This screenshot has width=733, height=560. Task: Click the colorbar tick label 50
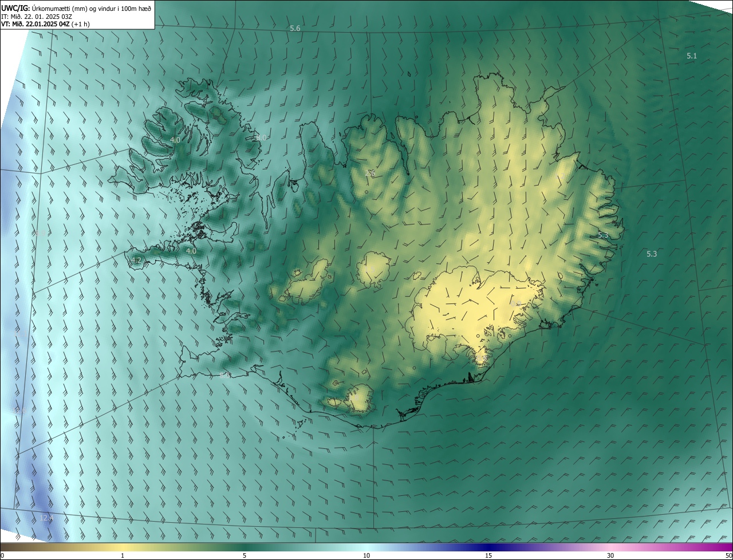click(728, 555)
